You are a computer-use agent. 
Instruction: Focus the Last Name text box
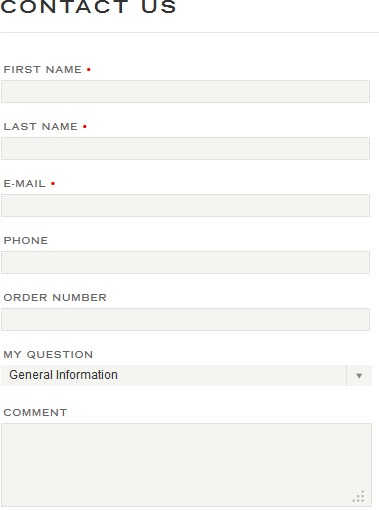[x=185, y=148]
